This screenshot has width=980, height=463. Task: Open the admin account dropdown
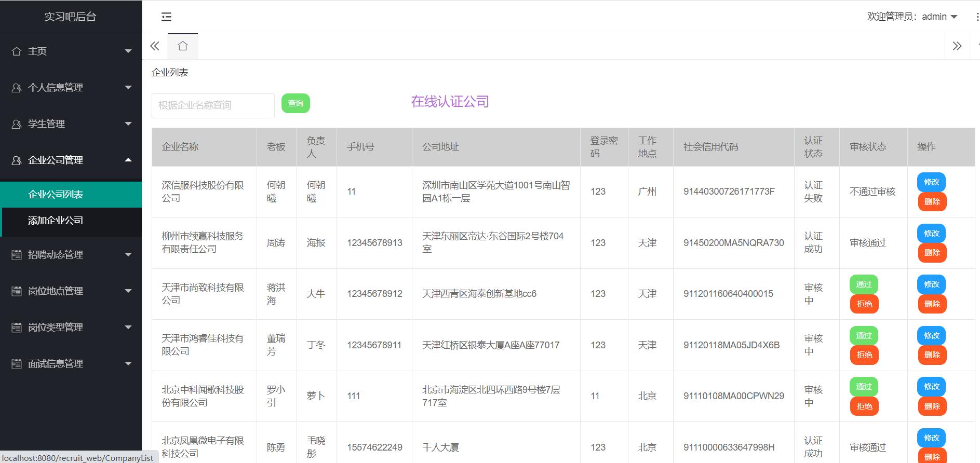pyautogui.click(x=912, y=17)
